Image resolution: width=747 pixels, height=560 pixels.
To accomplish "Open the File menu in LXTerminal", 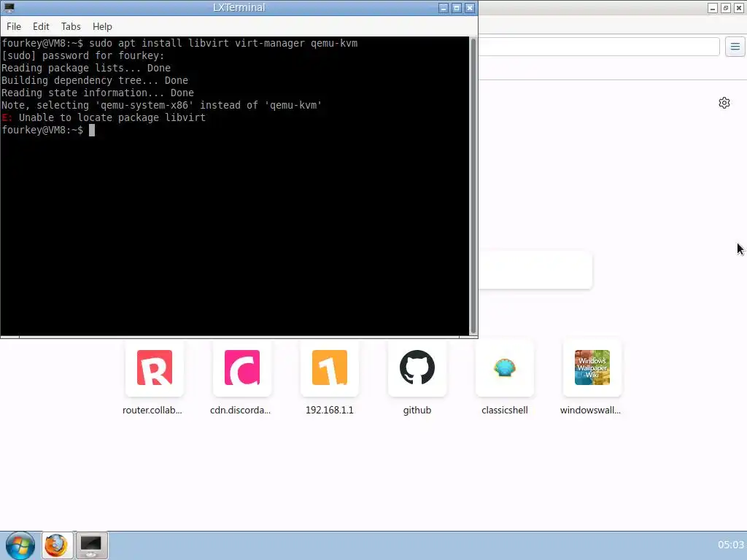I will click(14, 27).
